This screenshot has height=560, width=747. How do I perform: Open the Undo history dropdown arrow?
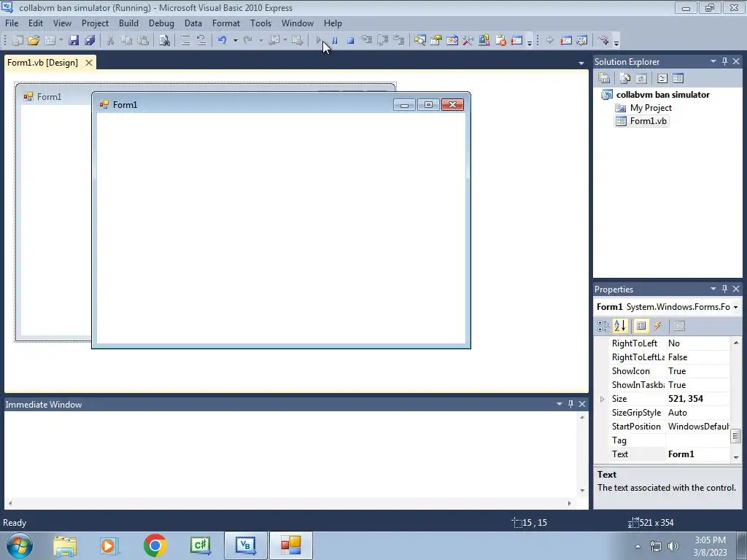tap(235, 41)
